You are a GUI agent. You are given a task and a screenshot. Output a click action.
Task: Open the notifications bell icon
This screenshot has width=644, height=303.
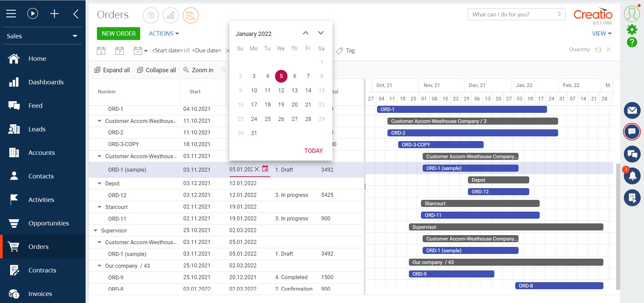632,176
